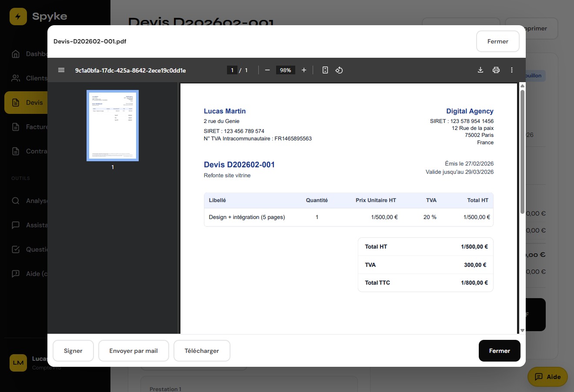Click the zoom in plus icon
Screen dimensions: 574x392
304,70
